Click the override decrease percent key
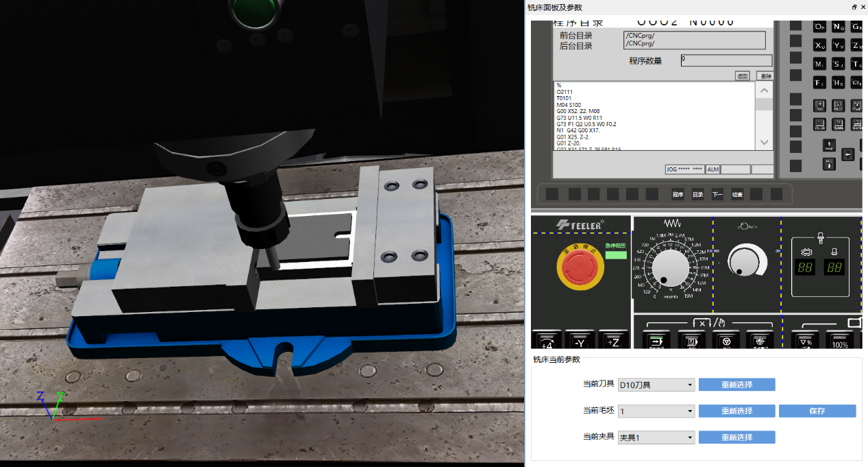 806,341
